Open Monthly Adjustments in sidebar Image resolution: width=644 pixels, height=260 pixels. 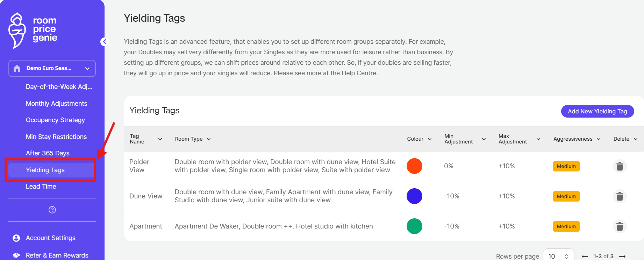(56, 104)
